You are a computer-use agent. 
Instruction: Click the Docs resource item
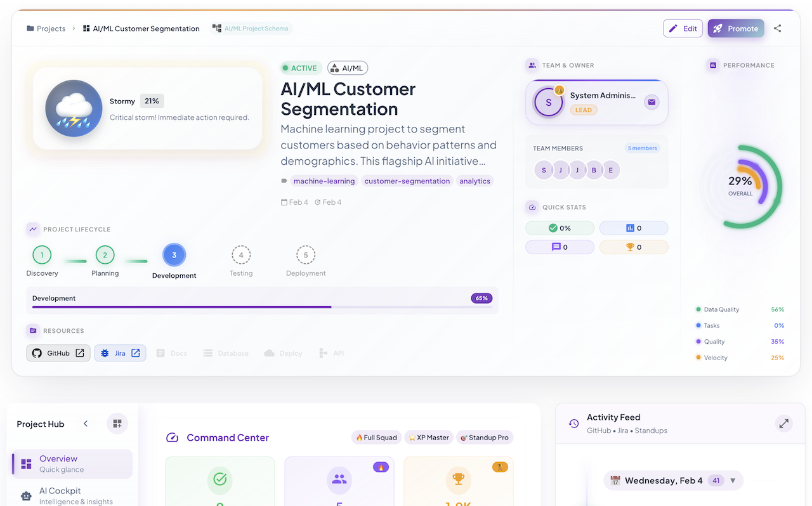[172, 353]
